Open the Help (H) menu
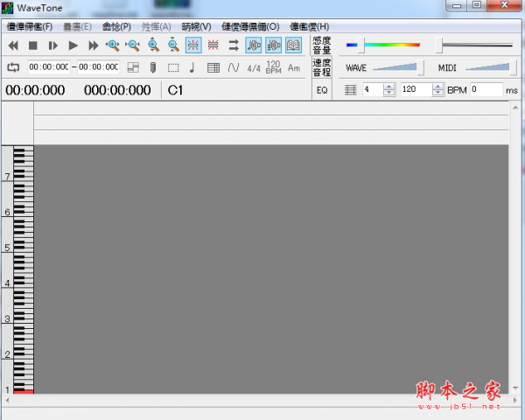Image resolution: width=525 pixels, height=420 pixels. click(x=310, y=27)
